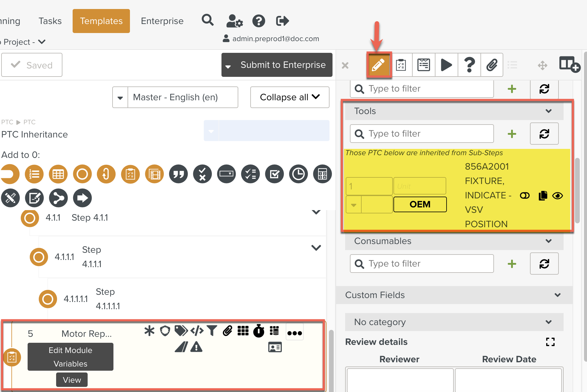Screen dimensions: 587x392
Task: Toggle the eye visibility for the 856A2001 fixture
Action: click(558, 196)
